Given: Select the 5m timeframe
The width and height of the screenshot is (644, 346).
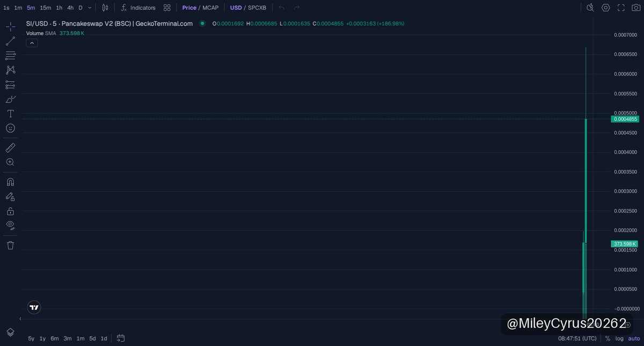Looking at the screenshot, I should [31, 8].
